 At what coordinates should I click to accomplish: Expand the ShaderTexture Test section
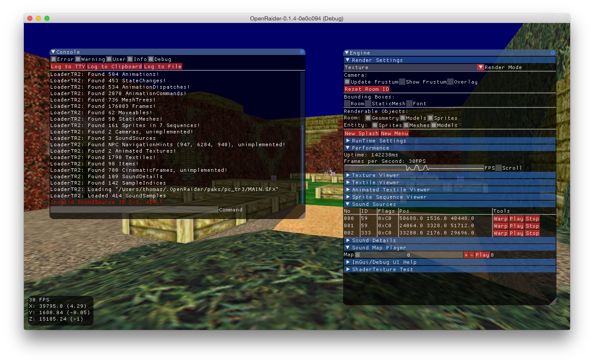click(450, 269)
